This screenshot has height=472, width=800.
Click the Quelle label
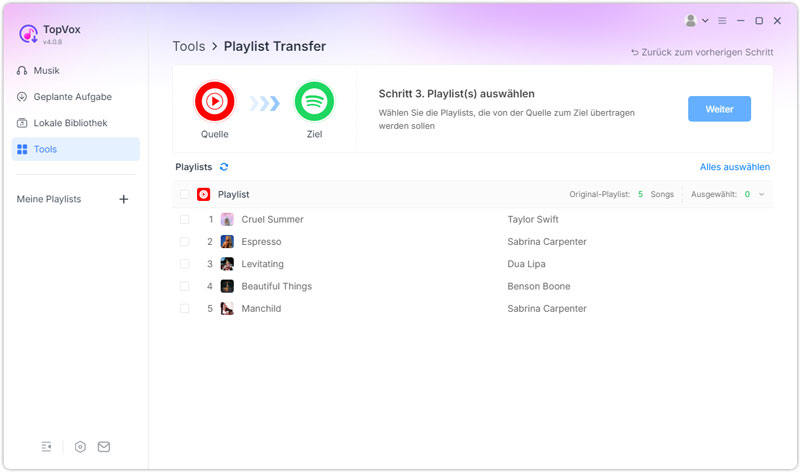(214, 134)
